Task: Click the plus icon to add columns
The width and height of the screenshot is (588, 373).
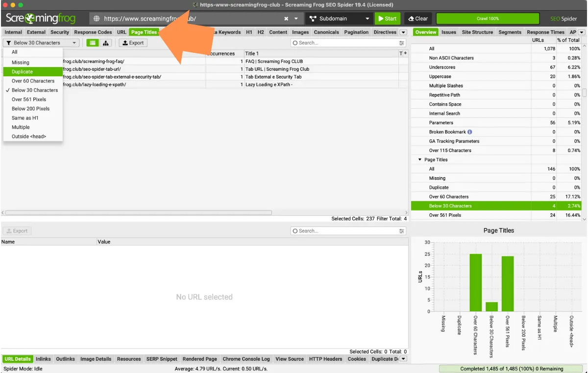Action: [x=405, y=53]
